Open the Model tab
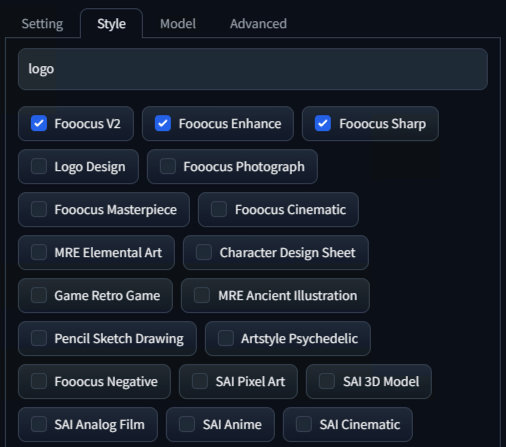Image resolution: width=506 pixels, height=447 pixels. [178, 24]
